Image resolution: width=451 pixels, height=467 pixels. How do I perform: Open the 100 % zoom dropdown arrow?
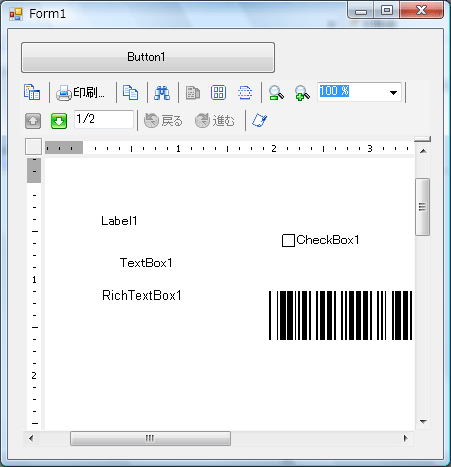[x=393, y=92]
